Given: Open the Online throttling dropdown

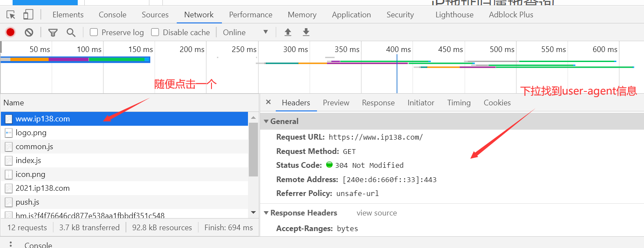Looking at the screenshot, I should click(245, 32).
